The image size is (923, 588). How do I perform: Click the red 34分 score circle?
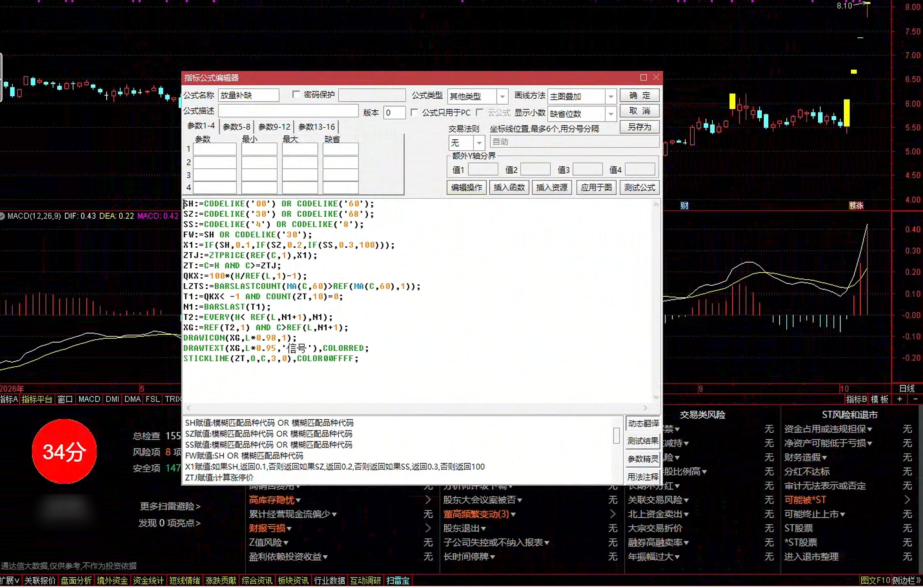click(64, 451)
